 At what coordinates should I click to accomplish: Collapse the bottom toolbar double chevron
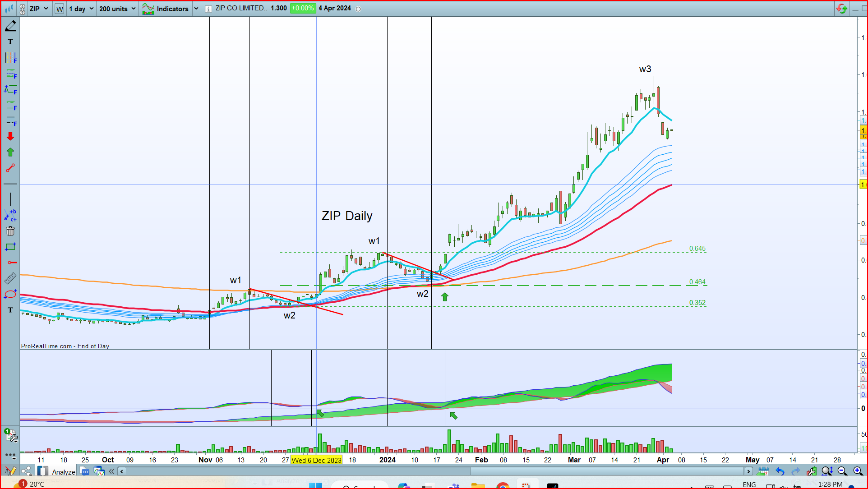111,471
